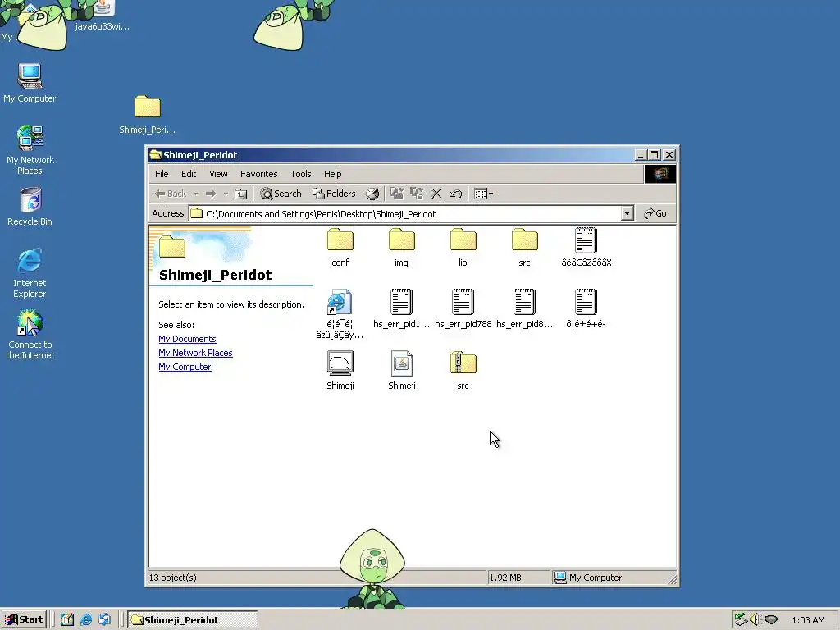Select the Recycle Bin desktop icon
840x630 pixels.
pos(30,206)
